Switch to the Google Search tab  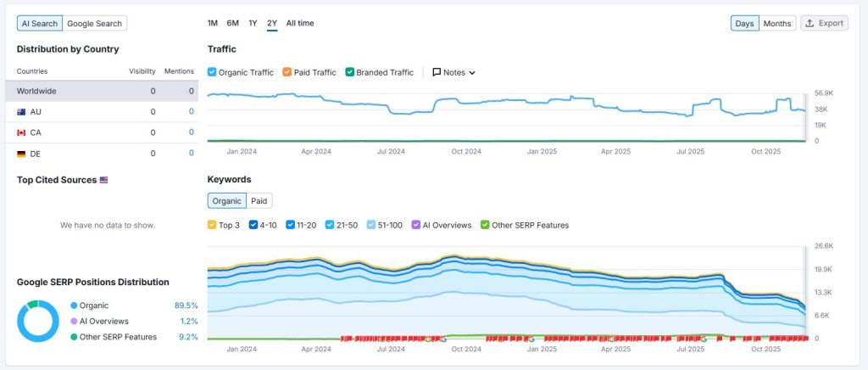(x=95, y=23)
